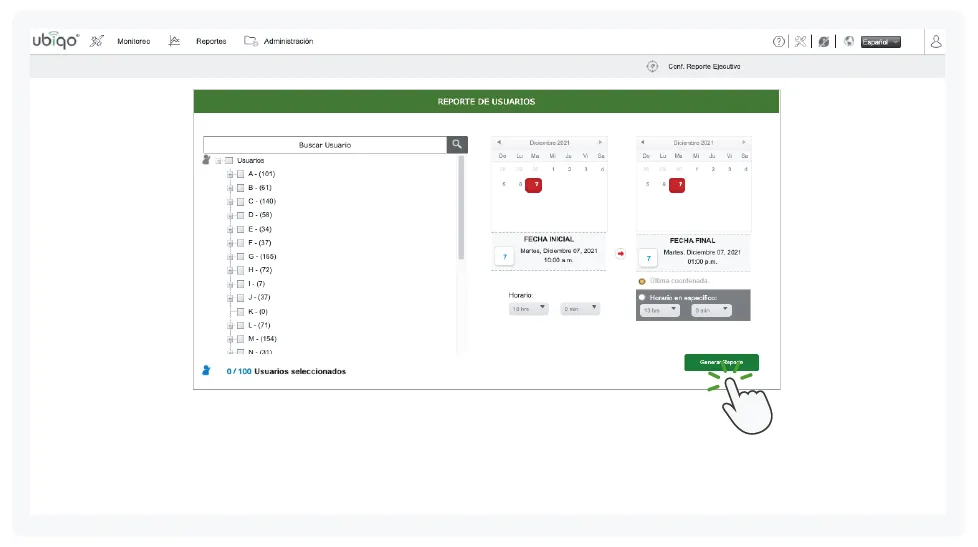Open the wrench and screwdriver tools icon
Screen dimensions: 978x547
[800, 42]
